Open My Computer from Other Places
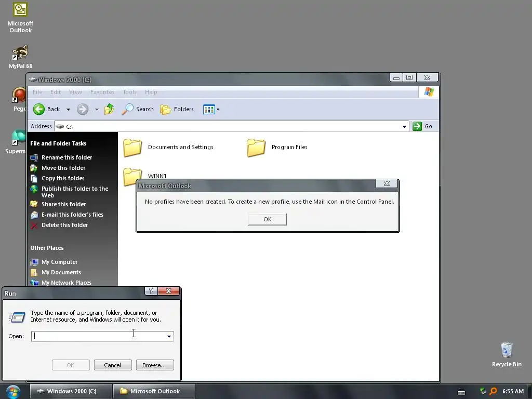This screenshot has height=399, width=532. (x=59, y=262)
